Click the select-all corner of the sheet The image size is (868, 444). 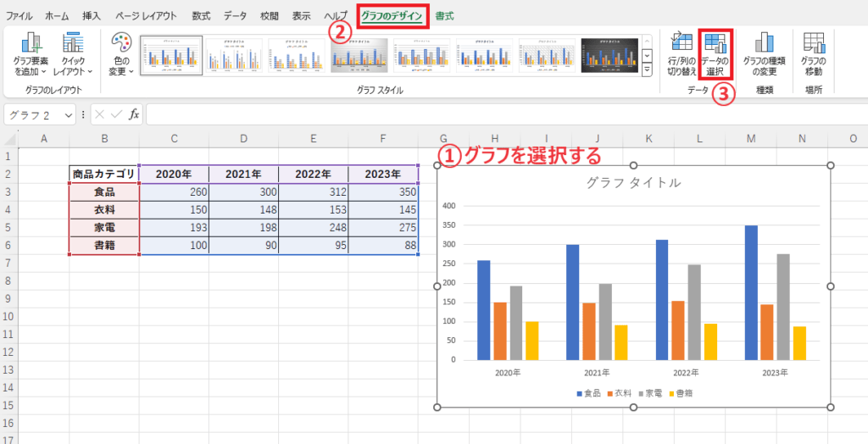pyautogui.click(x=9, y=138)
